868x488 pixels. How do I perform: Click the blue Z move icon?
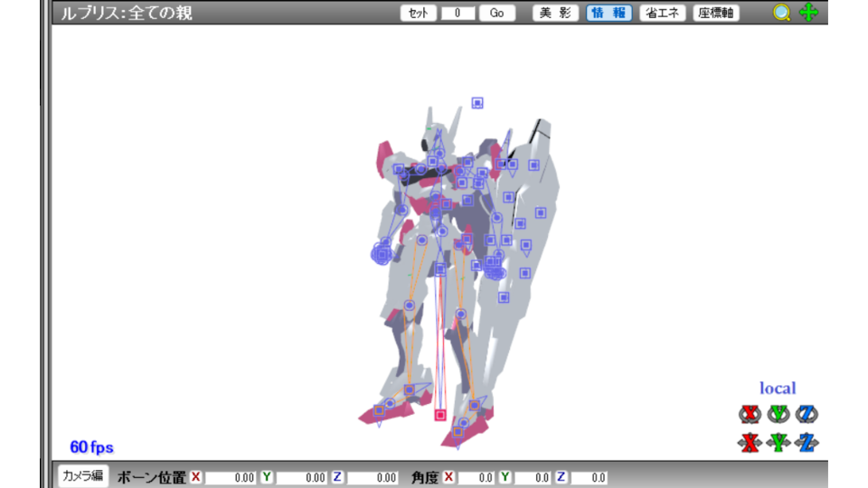(x=807, y=443)
